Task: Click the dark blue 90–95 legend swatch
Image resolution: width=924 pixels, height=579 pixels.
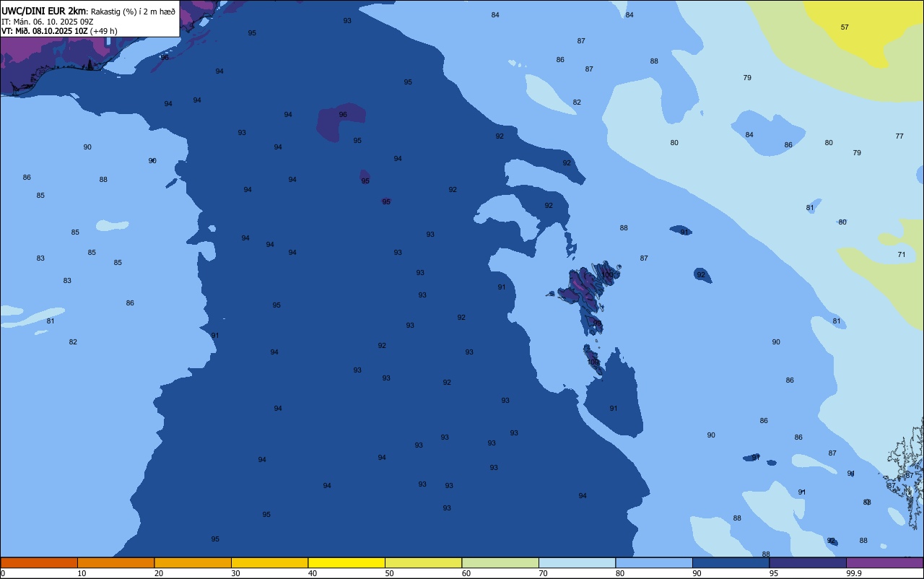Action: [731, 562]
